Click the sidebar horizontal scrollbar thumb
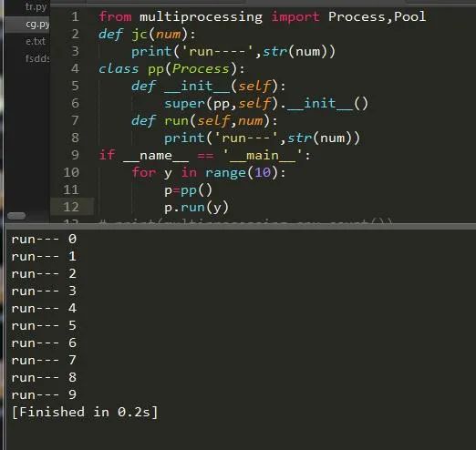 (16, 216)
